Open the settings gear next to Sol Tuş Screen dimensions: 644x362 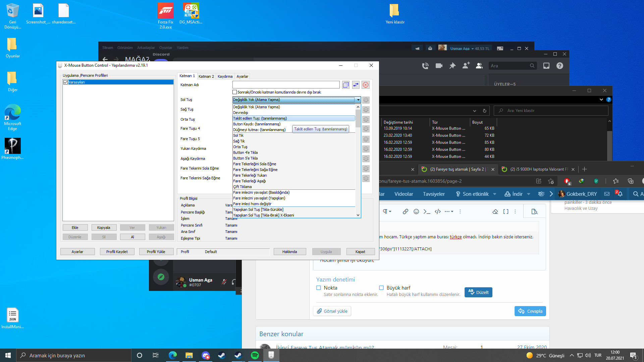point(366,100)
